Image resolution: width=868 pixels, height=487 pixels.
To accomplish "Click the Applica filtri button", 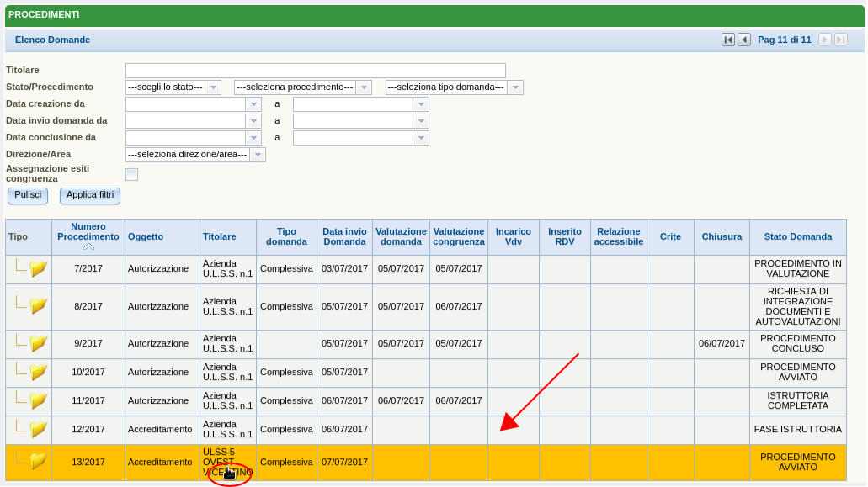I will 90,195.
